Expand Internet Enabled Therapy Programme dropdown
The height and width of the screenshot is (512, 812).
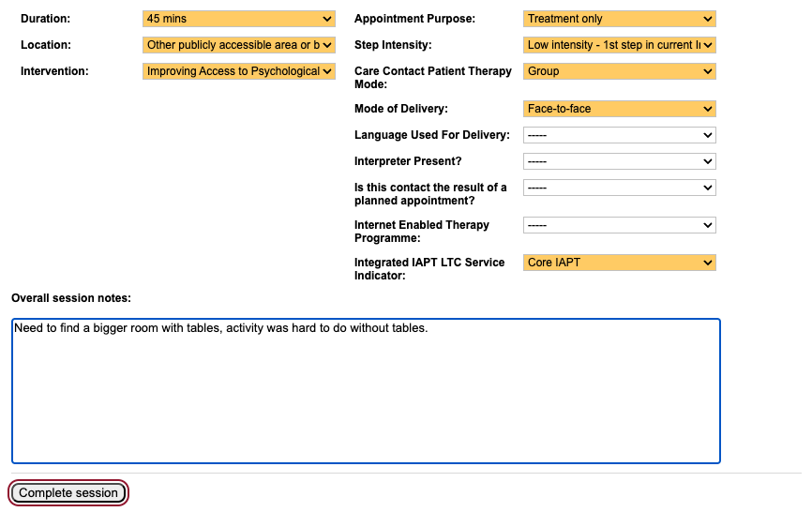point(619,225)
